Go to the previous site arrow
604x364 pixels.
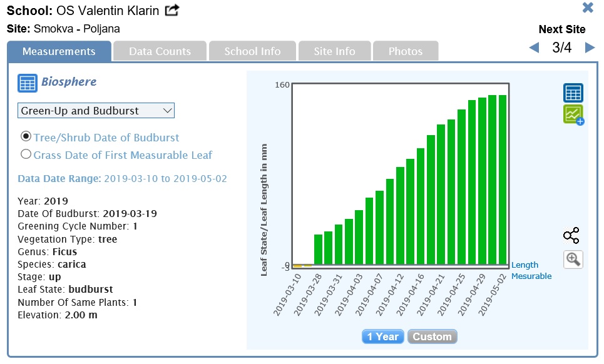pos(534,48)
